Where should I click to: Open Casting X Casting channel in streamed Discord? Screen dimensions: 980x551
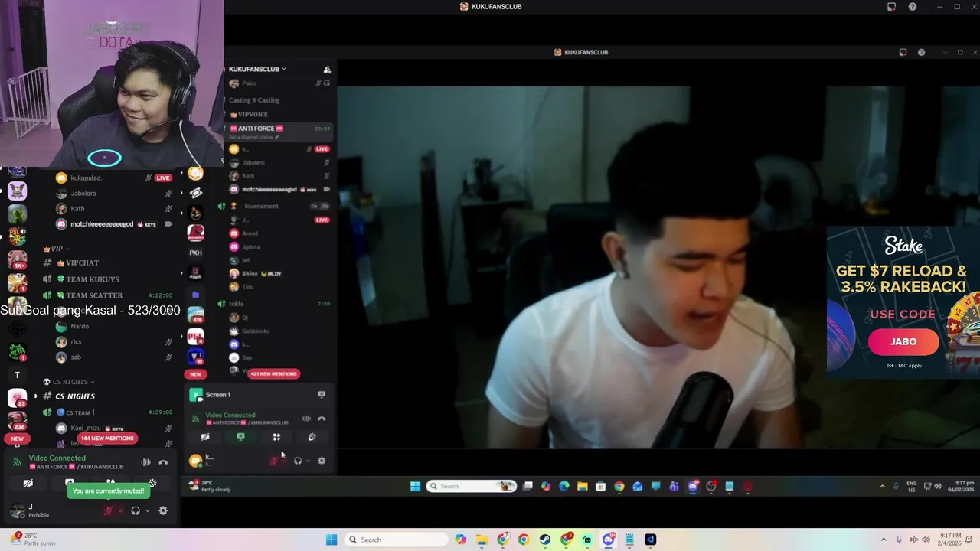coord(254,100)
